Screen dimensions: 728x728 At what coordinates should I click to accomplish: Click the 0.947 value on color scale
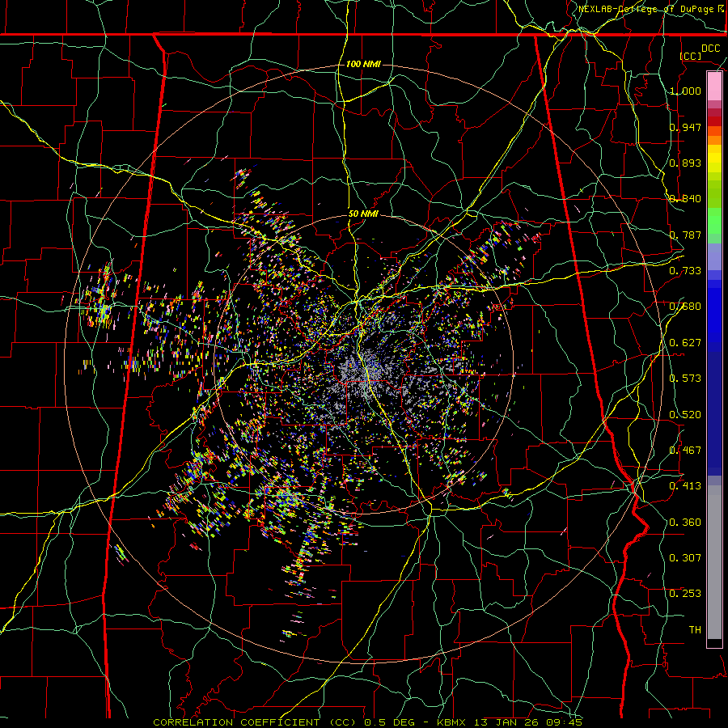(685, 127)
